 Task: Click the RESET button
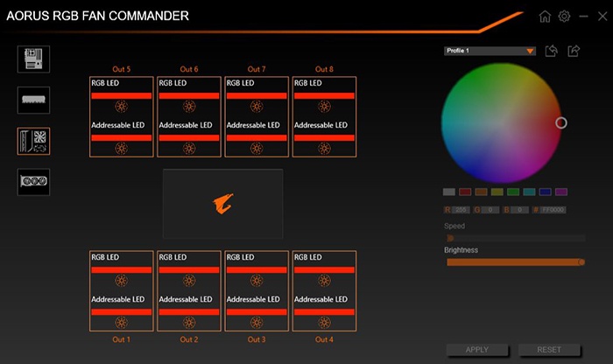[549, 349]
